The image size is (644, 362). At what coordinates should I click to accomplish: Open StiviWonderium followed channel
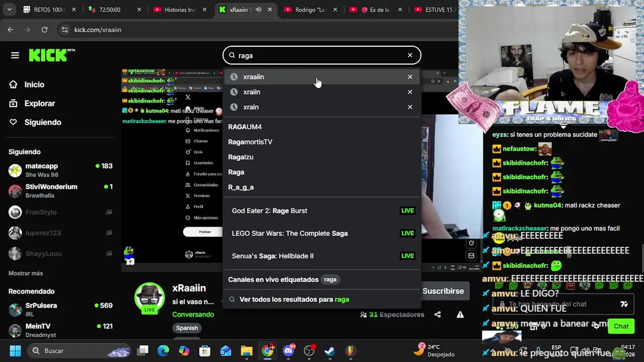click(x=60, y=191)
